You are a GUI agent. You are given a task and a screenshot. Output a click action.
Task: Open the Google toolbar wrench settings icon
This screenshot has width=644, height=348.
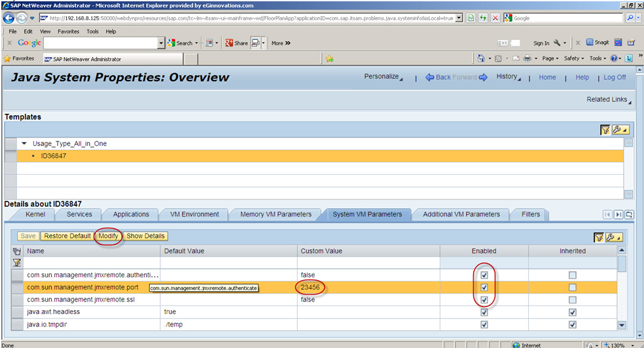[x=558, y=43]
